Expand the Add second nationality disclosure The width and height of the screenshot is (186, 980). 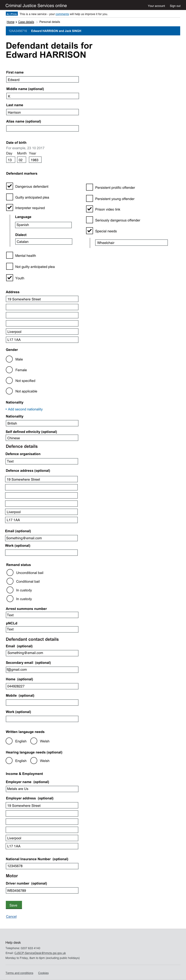tap(25, 409)
